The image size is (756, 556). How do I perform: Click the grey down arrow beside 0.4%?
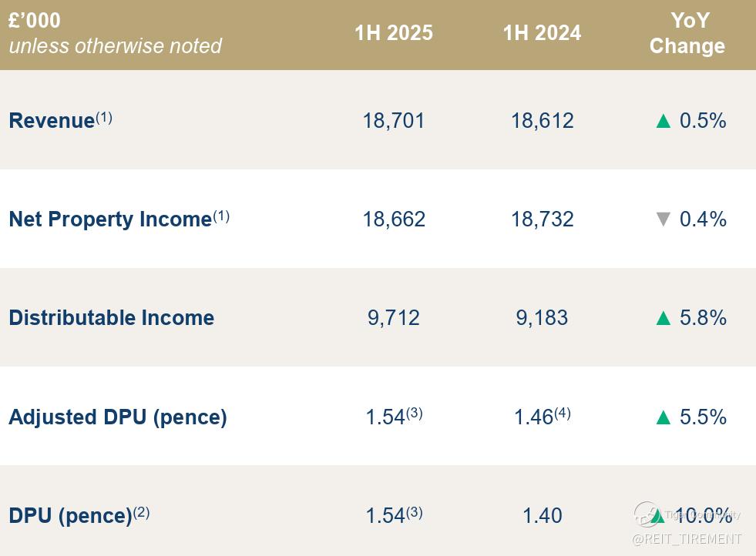pyautogui.click(x=663, y=219)
